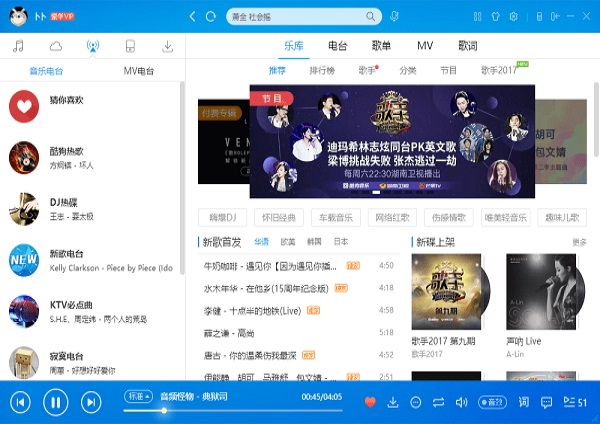Screen dimensions: 600x424
Task: Open the cloud collection tab
Action: tap(56, 46)
